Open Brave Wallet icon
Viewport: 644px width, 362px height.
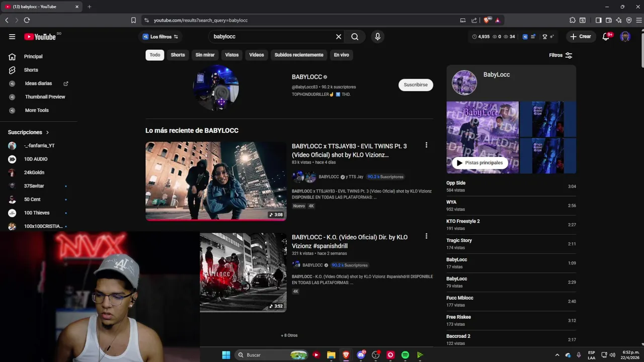coord(609,20)
